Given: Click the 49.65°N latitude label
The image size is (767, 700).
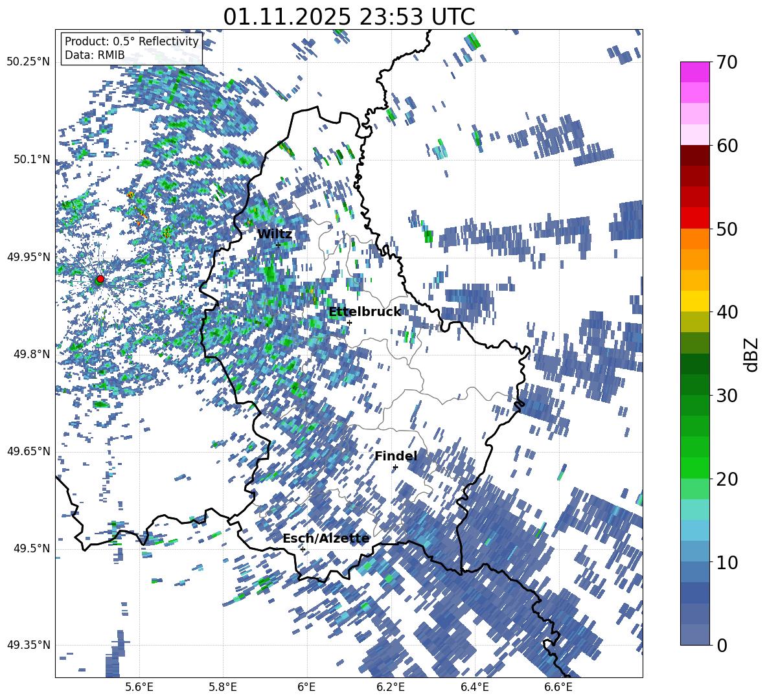Looking at the screenshot, I should coord(29,451).
